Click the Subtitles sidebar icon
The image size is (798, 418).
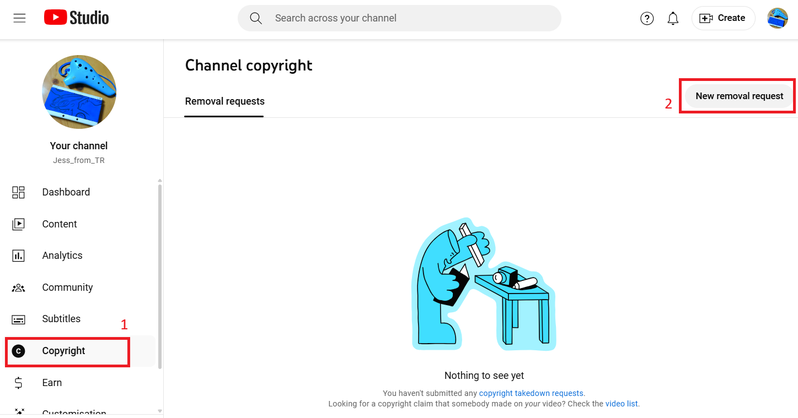pyautogui.click(x=18, y=319)
